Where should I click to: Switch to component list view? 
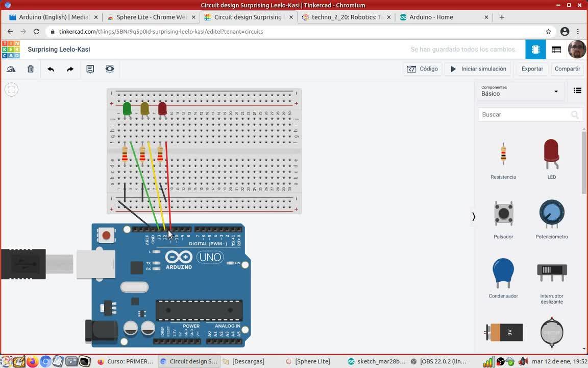coord(556,50)
